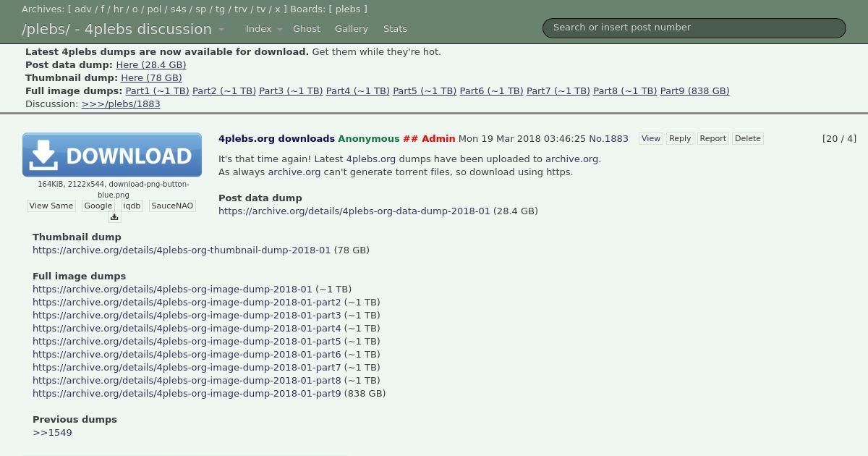Viewport: 868px width, 456px height.
Task: Open banner Part1 (~1 TB) link
Action: pos(157,91)
